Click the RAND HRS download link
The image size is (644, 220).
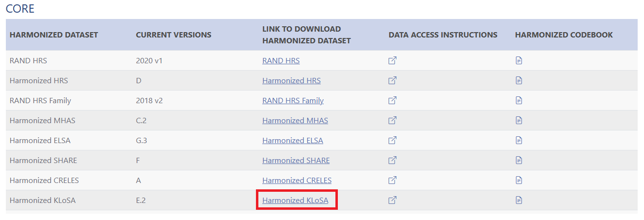(x=281, y=61)
